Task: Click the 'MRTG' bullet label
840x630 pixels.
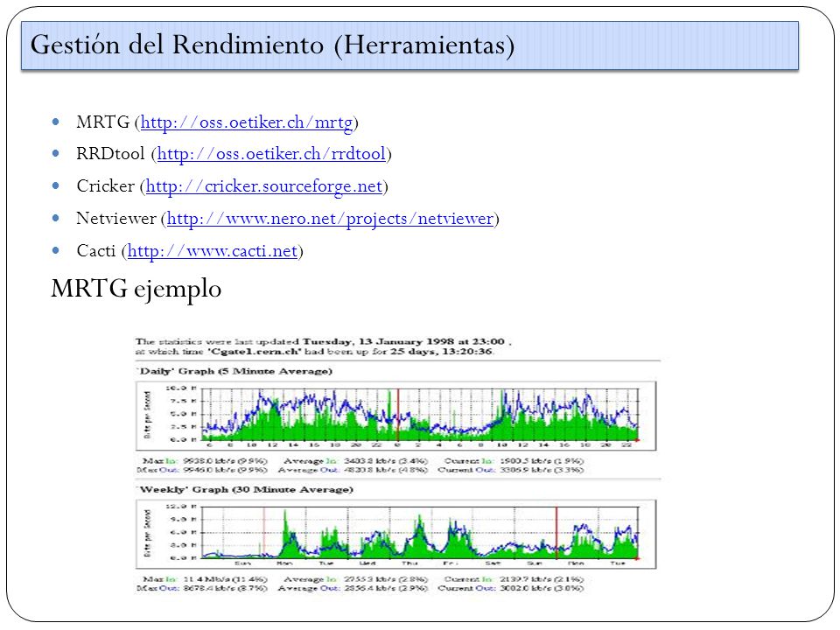Action: [103, 122]
